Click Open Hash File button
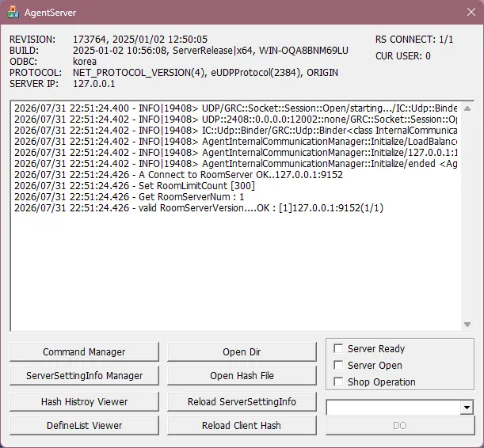 coord(242,375)
